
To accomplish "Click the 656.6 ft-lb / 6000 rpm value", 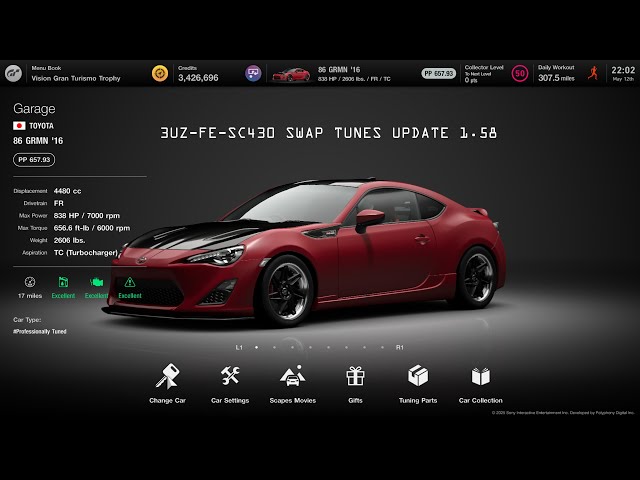I will pos(92,228).
